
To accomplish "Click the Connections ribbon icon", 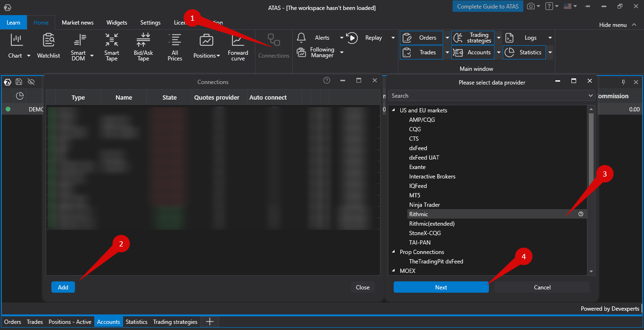I will click(274, 46).
